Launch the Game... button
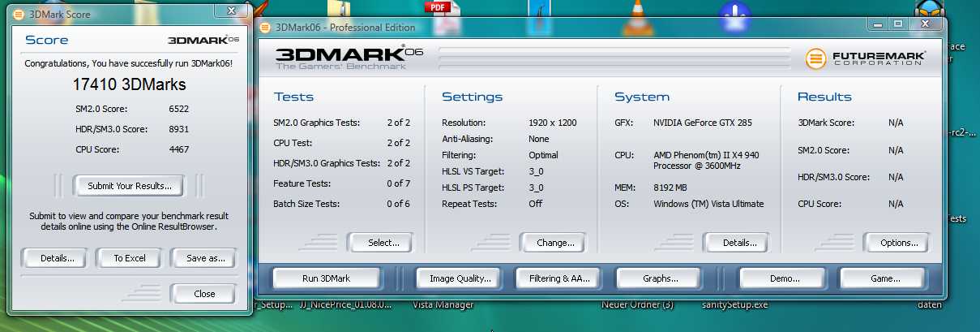 (x=885, y=278)
